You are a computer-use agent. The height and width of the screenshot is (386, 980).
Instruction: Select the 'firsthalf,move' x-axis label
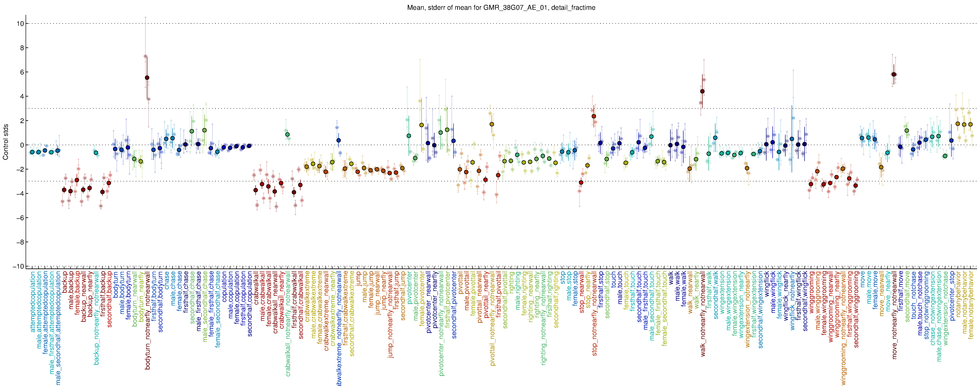[x=901, y=291]
